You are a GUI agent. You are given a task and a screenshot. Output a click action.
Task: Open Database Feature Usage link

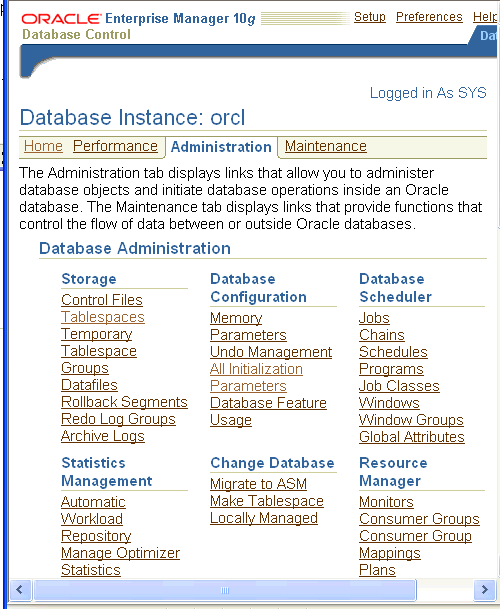(268, 412)
